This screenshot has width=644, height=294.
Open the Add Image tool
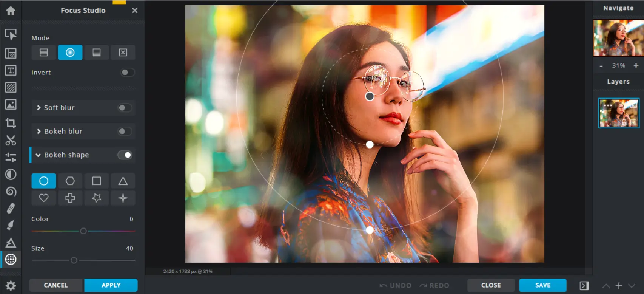[x=11, y=105]
